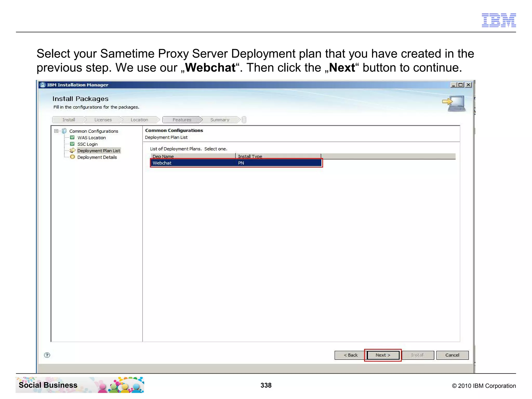Maximize the IBM Installation Manager window
Image resolution: width=532 pixels, height=399 pixels.
pyautogui.click(x=461, y=85)
